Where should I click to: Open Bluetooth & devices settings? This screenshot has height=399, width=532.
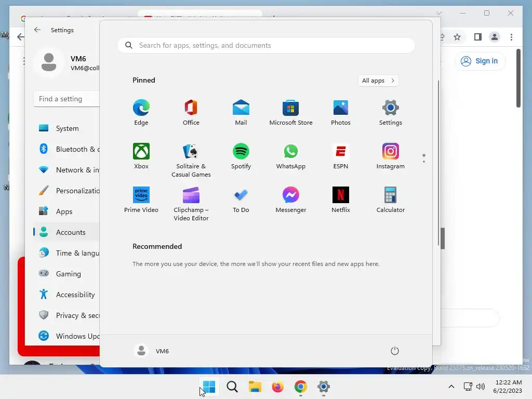point(66,149)
